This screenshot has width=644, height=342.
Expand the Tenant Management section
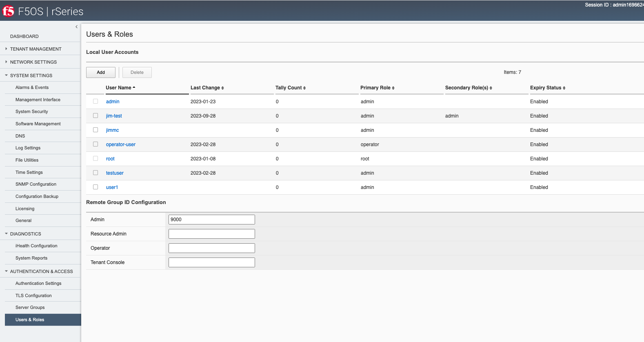[x=6, y=49]
